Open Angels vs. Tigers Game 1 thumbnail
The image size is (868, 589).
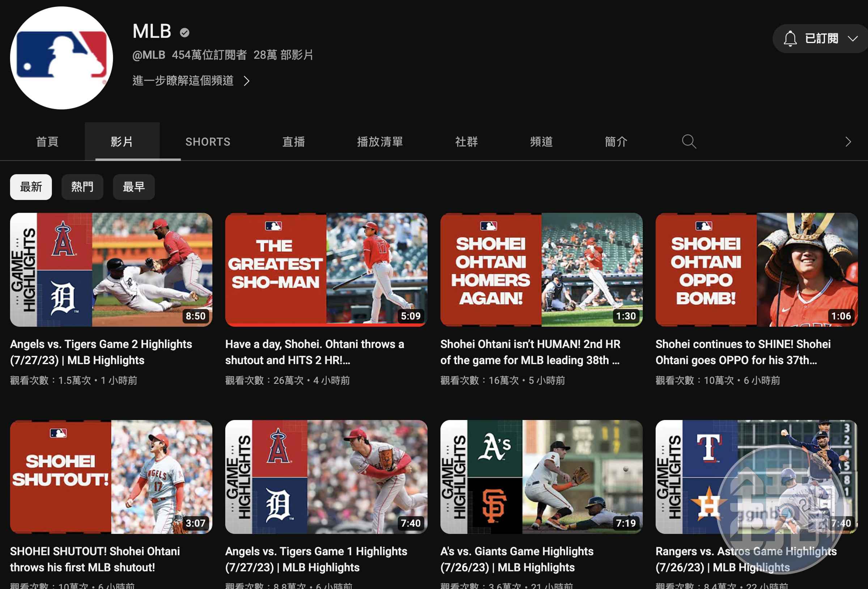click(x=326, y=476)
